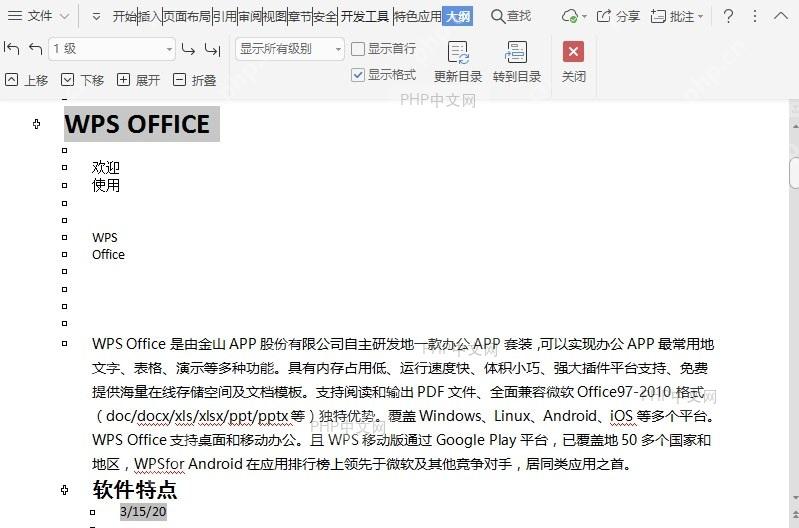The width and height of the screenshot is (799, 528).
Task: Click misspelled word WPSfor in paragraph
Action: click(x=159, y=464)
